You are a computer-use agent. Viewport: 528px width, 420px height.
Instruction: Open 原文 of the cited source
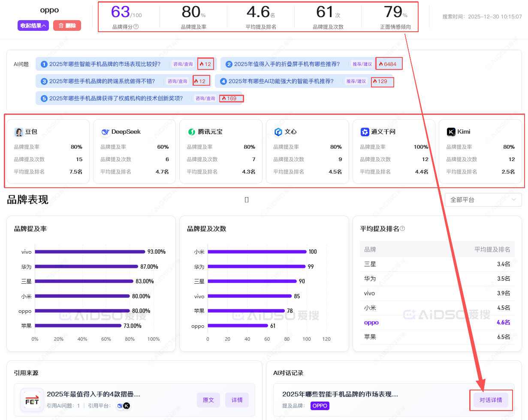point(208,400)
